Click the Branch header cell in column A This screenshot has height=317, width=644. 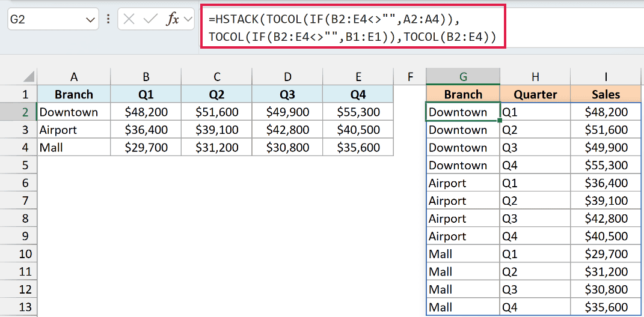tap(74, 94)
